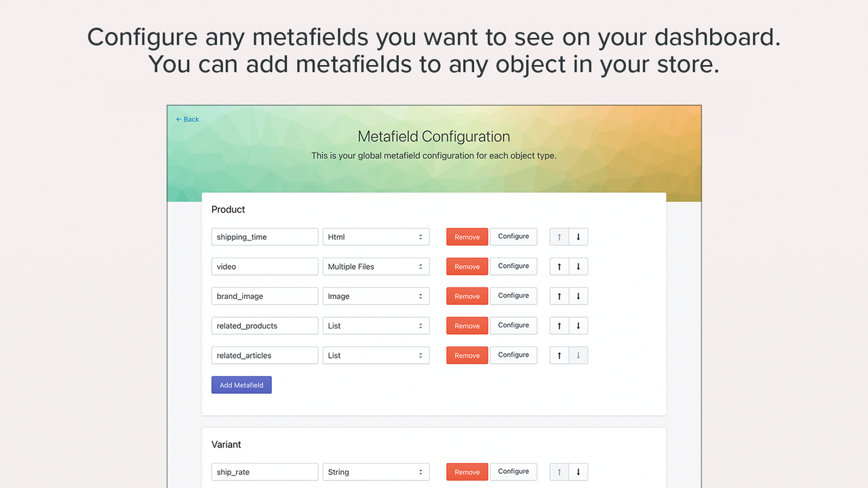Open the List dropdown for related_products
868x488 pixels.
point(376,325)
